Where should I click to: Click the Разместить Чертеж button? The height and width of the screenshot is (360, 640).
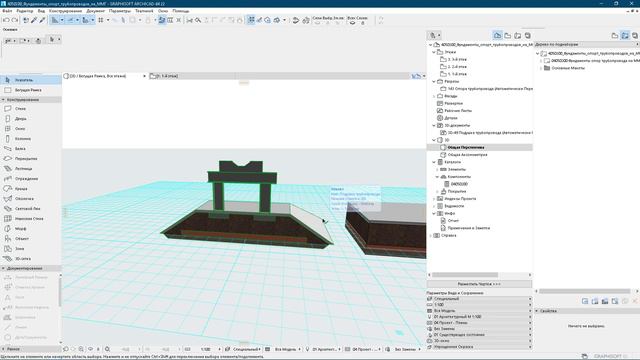click(x=479, y=284)
